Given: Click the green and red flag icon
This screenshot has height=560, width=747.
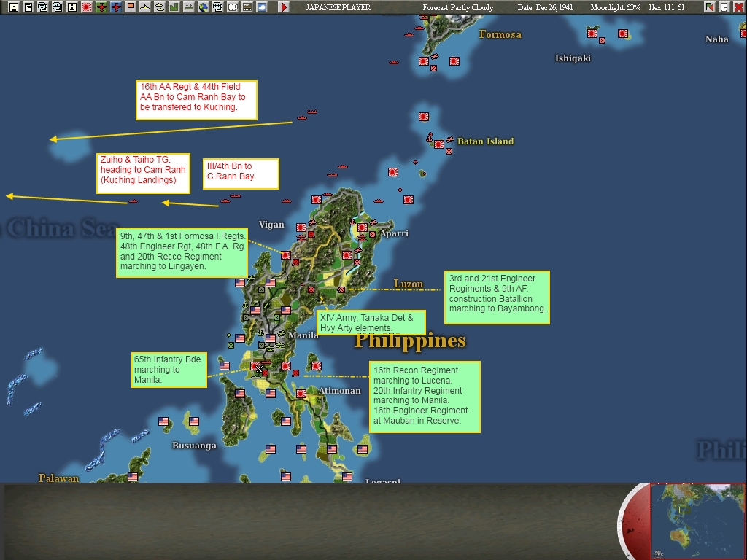Looking at the screenshot, I should point(710,7).
